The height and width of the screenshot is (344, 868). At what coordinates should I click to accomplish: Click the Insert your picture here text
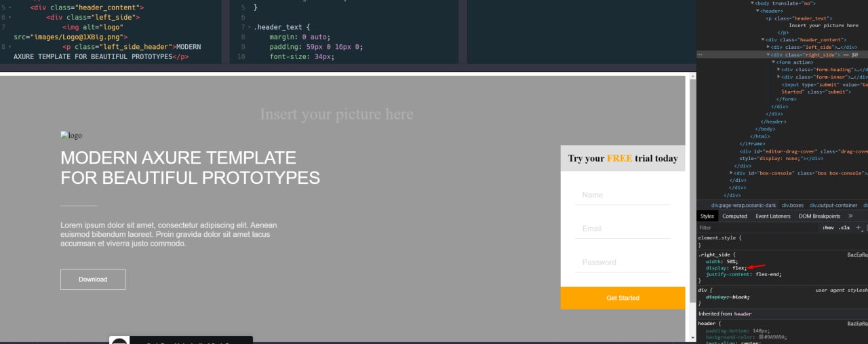pos(336,115)
